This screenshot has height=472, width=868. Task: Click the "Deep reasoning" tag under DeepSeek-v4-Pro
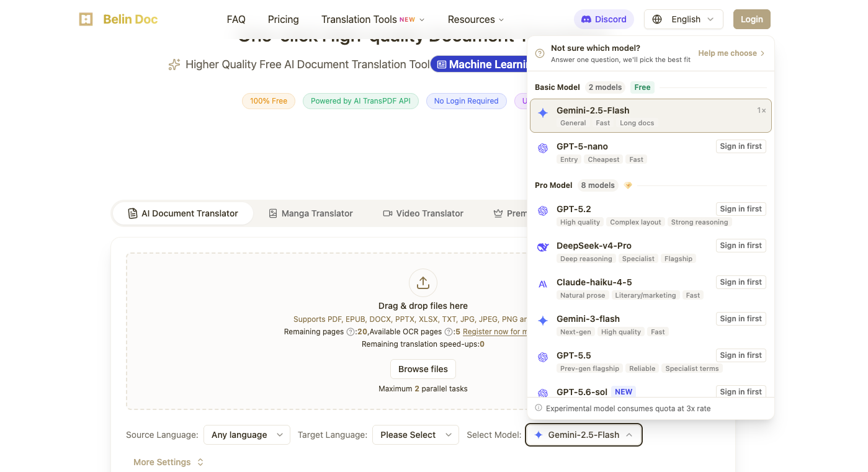tap(586, 259)
